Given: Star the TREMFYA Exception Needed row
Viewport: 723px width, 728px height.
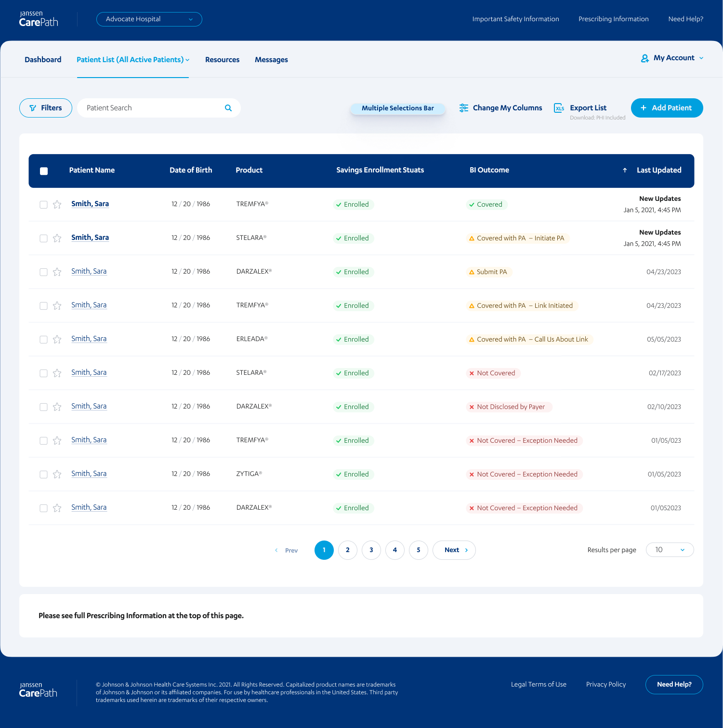Looking at the screenshot, I should pos(57,440).
